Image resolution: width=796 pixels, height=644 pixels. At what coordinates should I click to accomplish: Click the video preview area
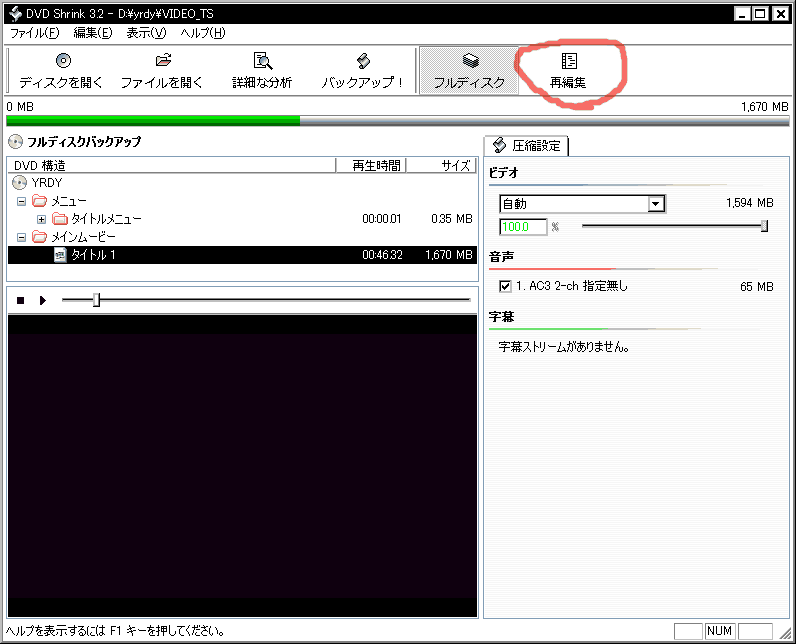(242, 465)
